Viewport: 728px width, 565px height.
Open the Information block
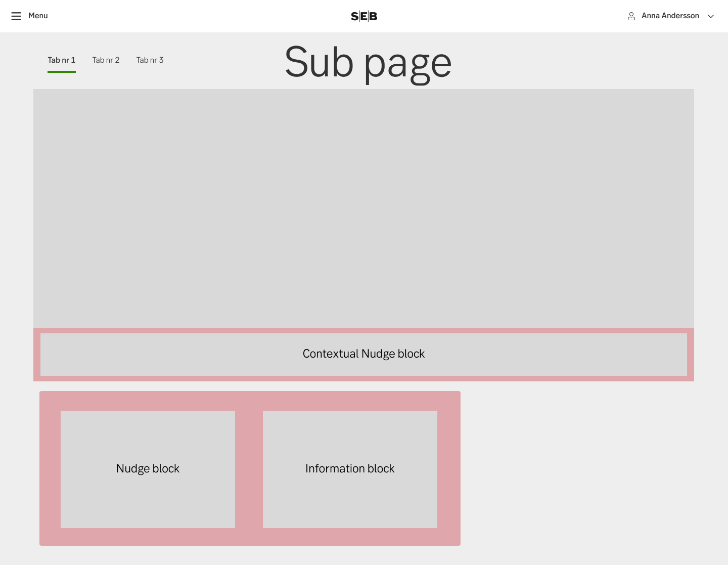click(x=350, y=469)
